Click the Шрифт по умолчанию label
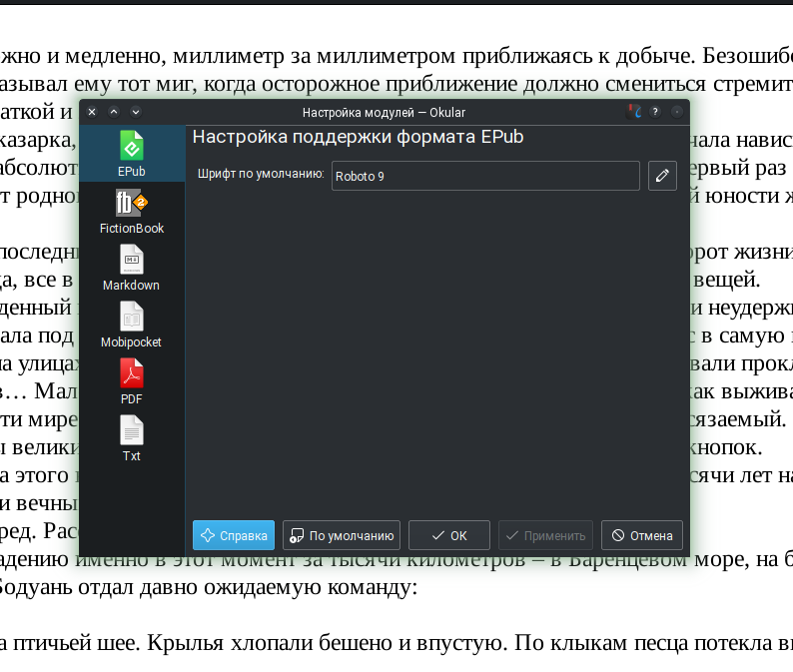 click(261, 174)
